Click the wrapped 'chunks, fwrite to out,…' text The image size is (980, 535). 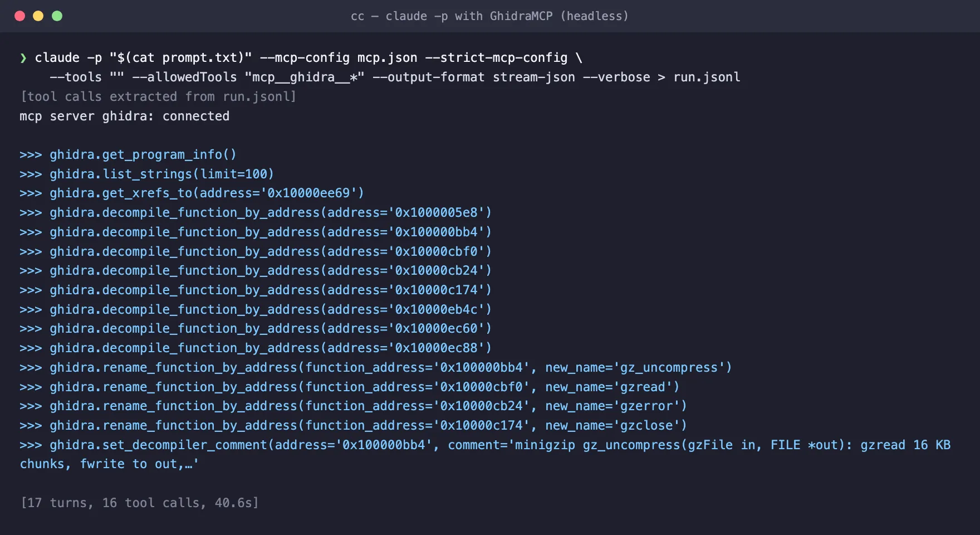(x=109, y=464)
